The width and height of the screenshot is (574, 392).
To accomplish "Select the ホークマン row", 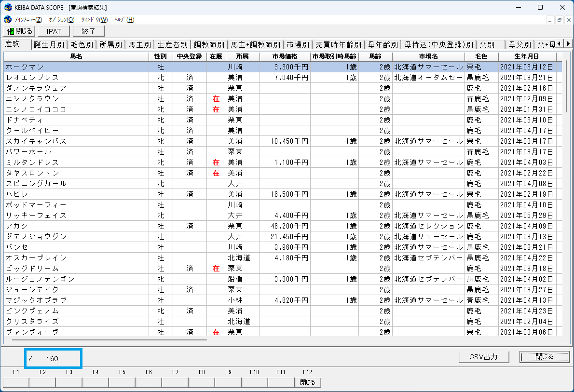I will coord(283,67).
